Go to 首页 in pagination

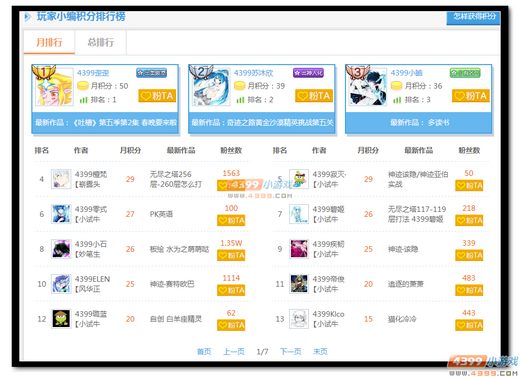tap(204, 351)
